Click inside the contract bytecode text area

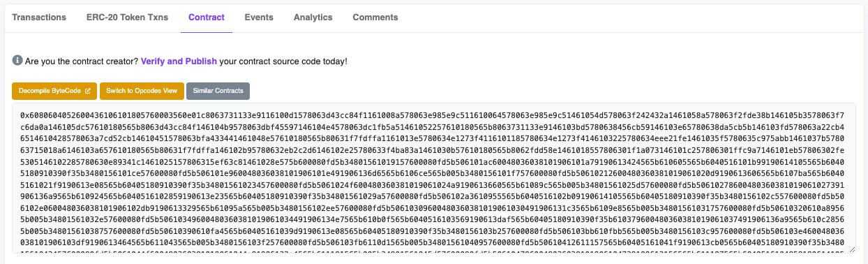[433, 178]
